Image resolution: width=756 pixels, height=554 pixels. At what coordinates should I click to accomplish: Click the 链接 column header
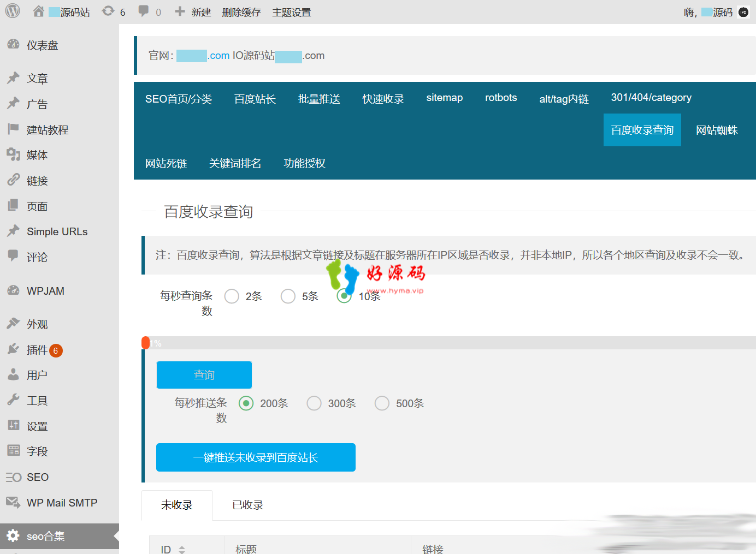(x=433, y=549)
